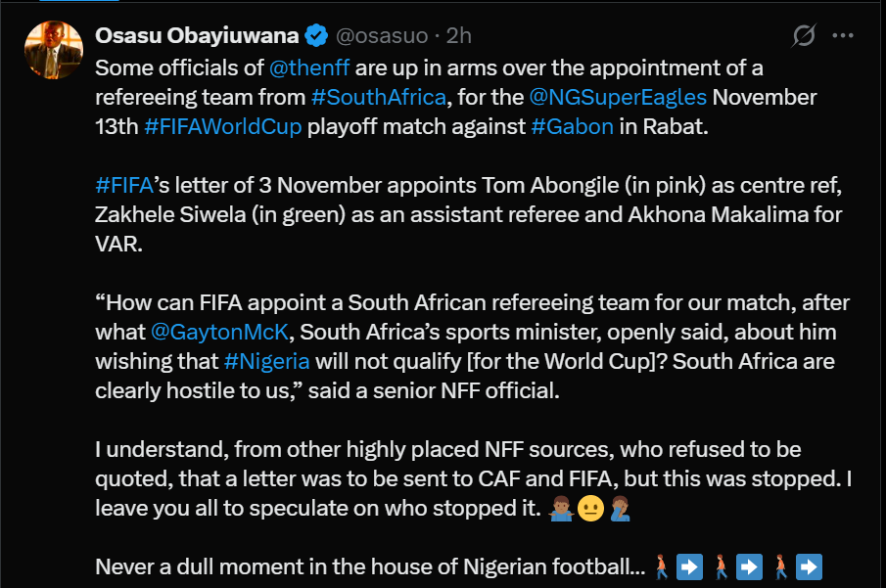Click the first blue right-arrow emoji
The image size is (886, 588).
pos(689,566)
